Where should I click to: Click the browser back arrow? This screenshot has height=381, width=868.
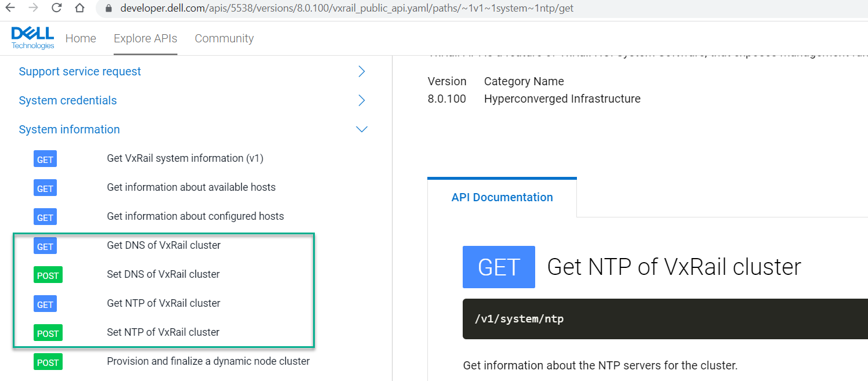point(12,8)
